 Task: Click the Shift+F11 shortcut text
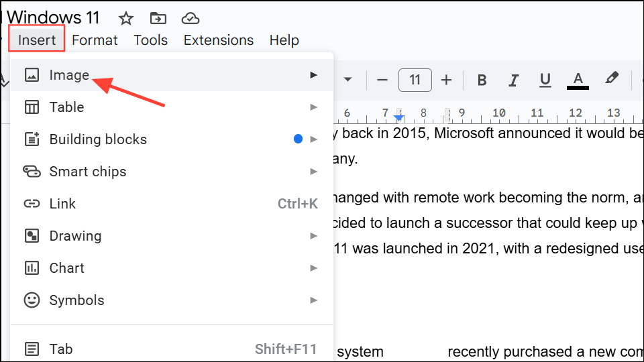(286, 349)
